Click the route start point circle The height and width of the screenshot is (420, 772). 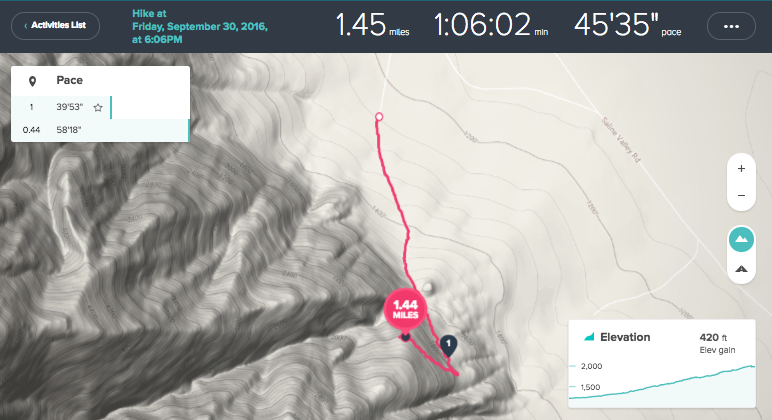379,117
